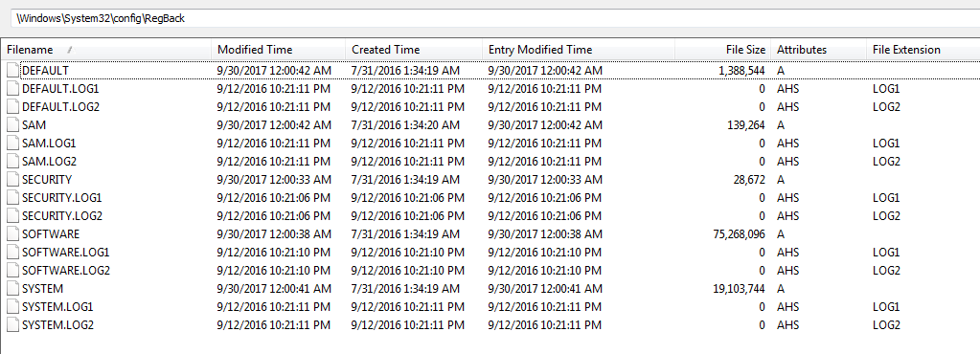Select the SOFTWARE.LOG2 filename
980x354 pixels.
66,271
